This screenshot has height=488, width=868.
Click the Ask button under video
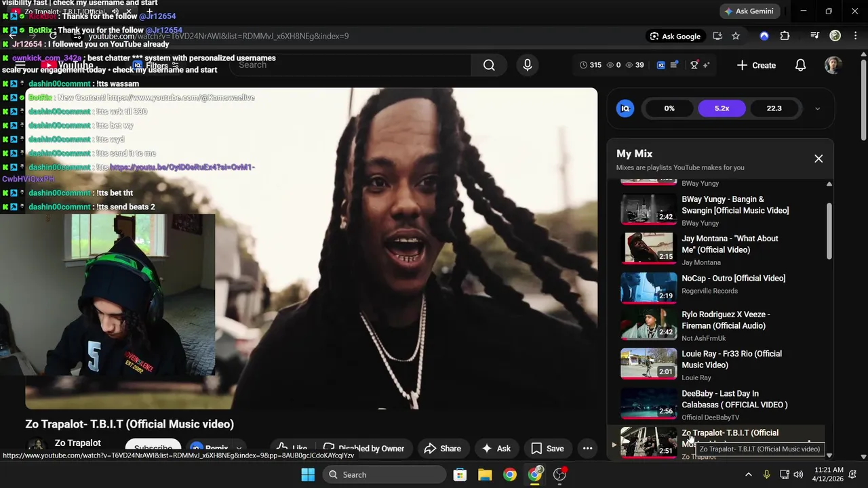point(496,448)
